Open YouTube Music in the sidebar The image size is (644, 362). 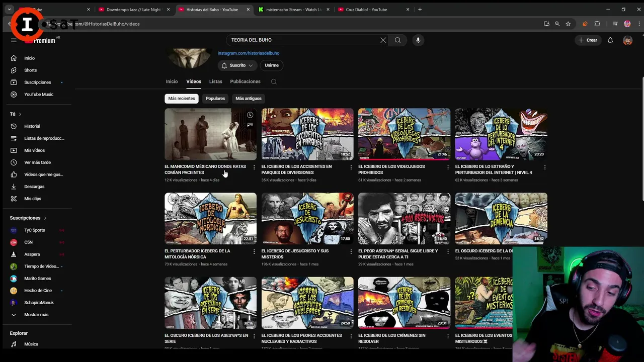click(x=38, y=95)
